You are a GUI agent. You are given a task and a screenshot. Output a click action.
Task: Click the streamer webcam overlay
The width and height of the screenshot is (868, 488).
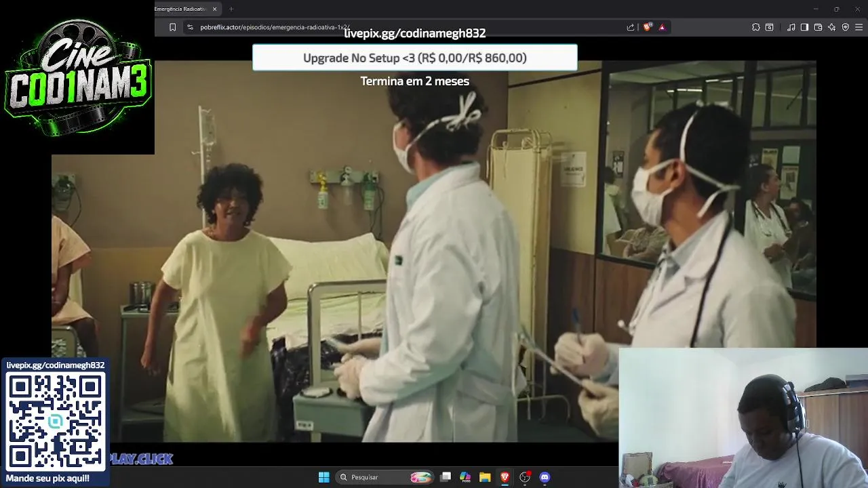[x=743, y=418]
